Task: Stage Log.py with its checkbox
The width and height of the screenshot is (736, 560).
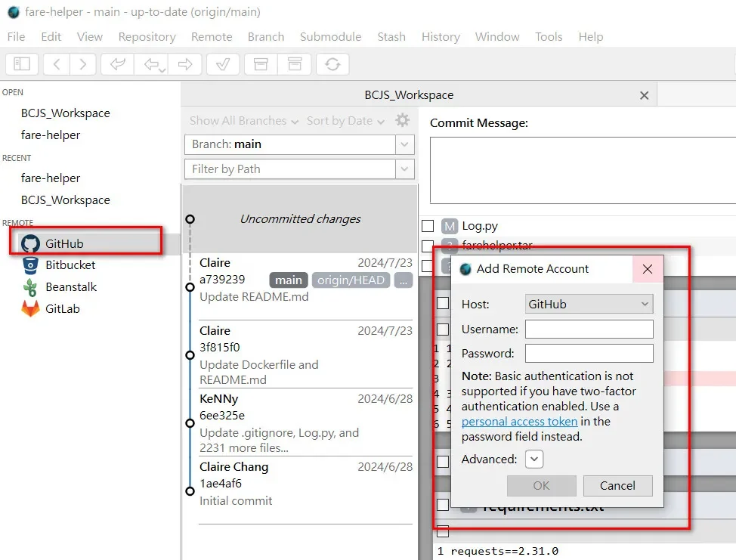Action: (x=428, y=226)
